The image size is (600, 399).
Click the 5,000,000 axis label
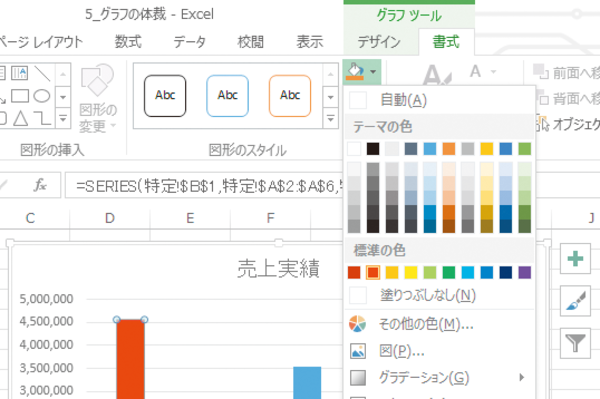click(x=46, y=299)
